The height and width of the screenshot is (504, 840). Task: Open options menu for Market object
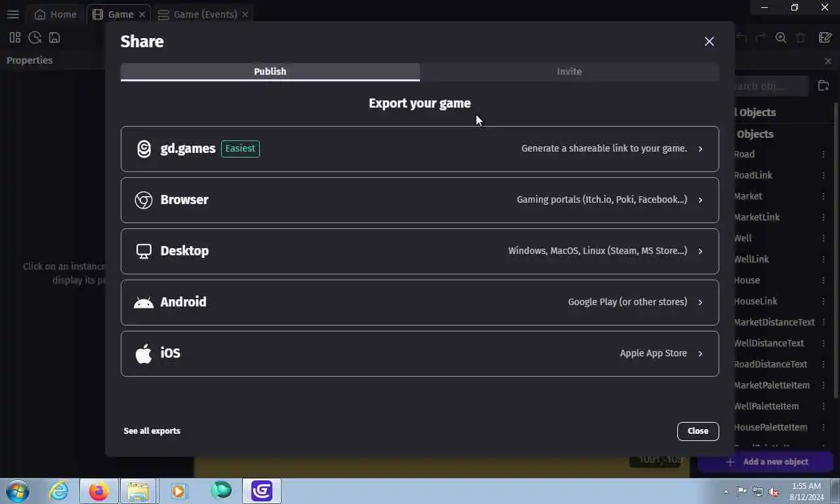pos(824,196)
